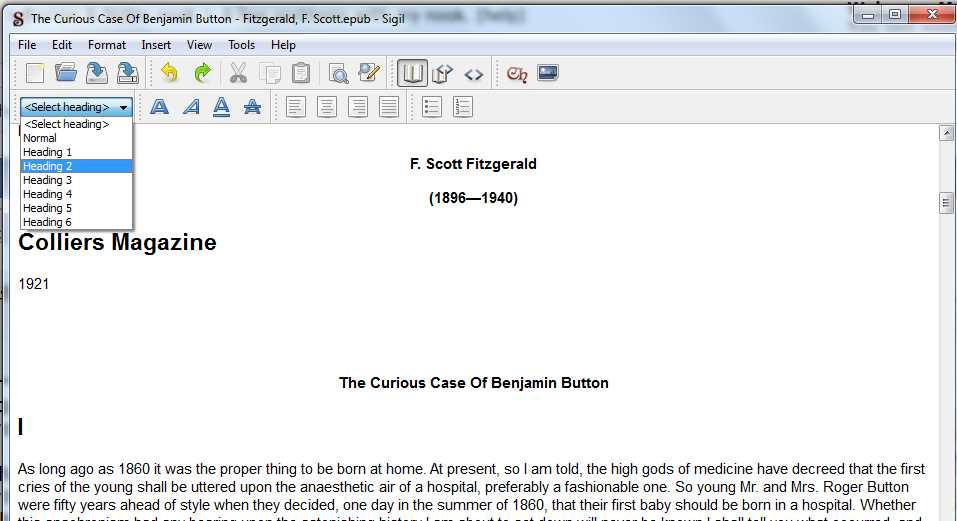Click the Save As toolbar icon
Screen dimensions: 957x521
[128, 73]
